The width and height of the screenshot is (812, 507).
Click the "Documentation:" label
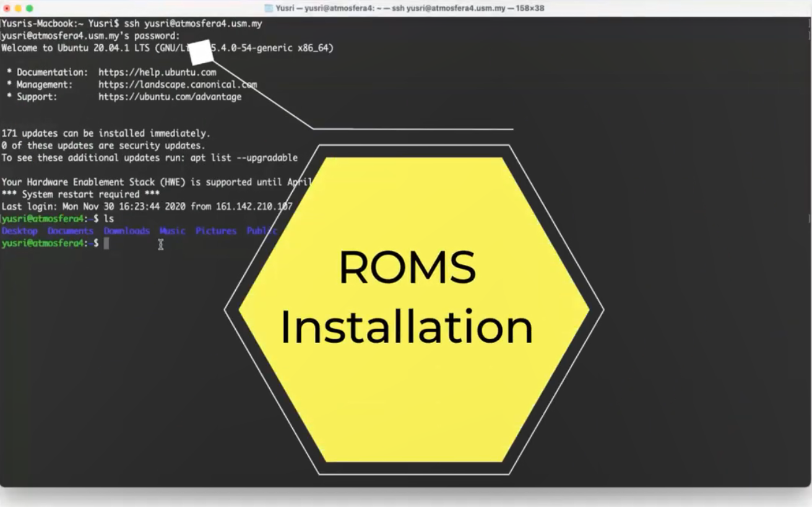tap(53, 72)
